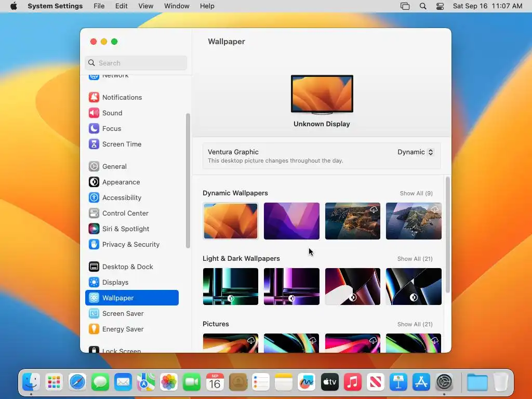Open the Help menu
The width and height of the screenshot is (532, 399).
point(207,6)
